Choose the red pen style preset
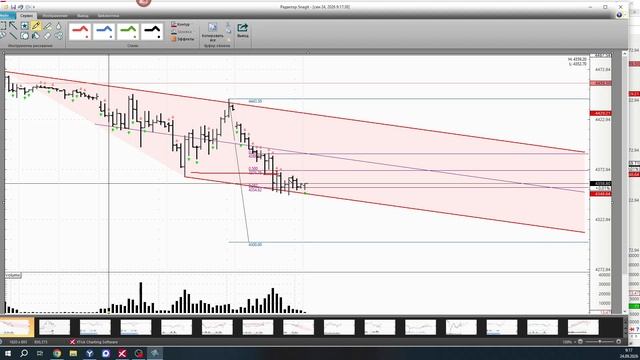 click(80, 31)
